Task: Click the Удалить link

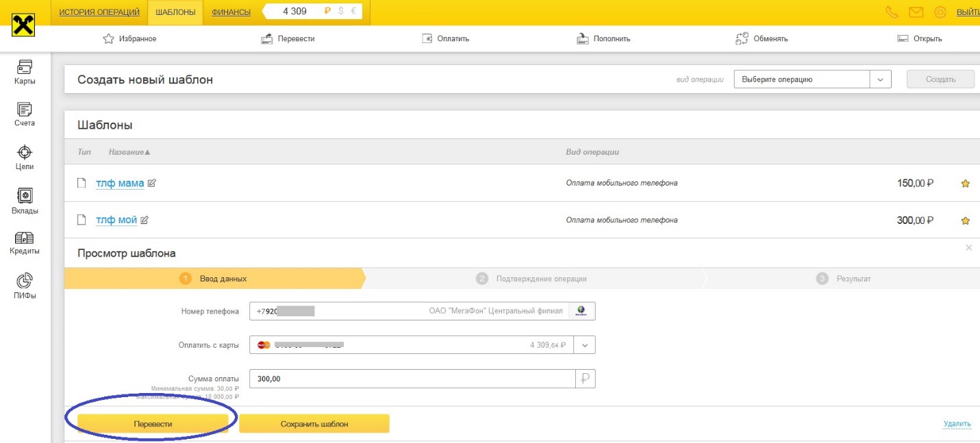Action: click(x=957, y=424)
